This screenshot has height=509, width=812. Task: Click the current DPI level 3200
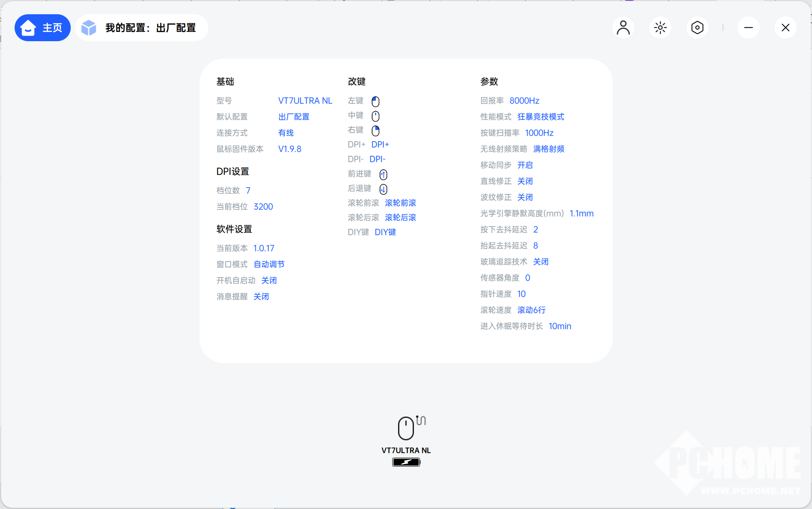(x=263, y=207)
